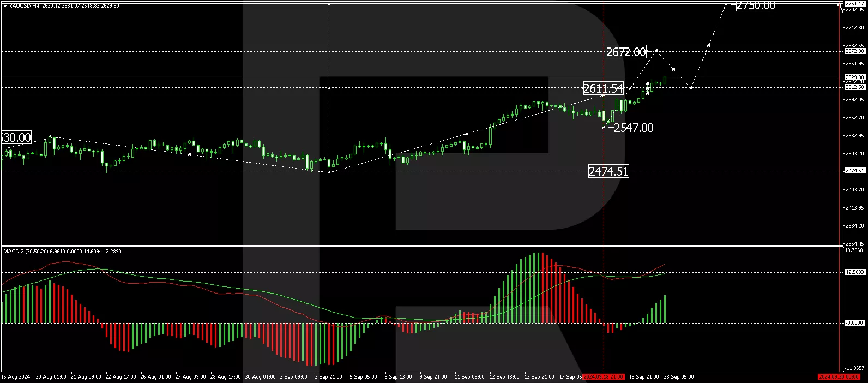Viewport: 868px width, 383px height.
Task: Click the 23 Sep 05:00 date label
Action: coord(680,377)
